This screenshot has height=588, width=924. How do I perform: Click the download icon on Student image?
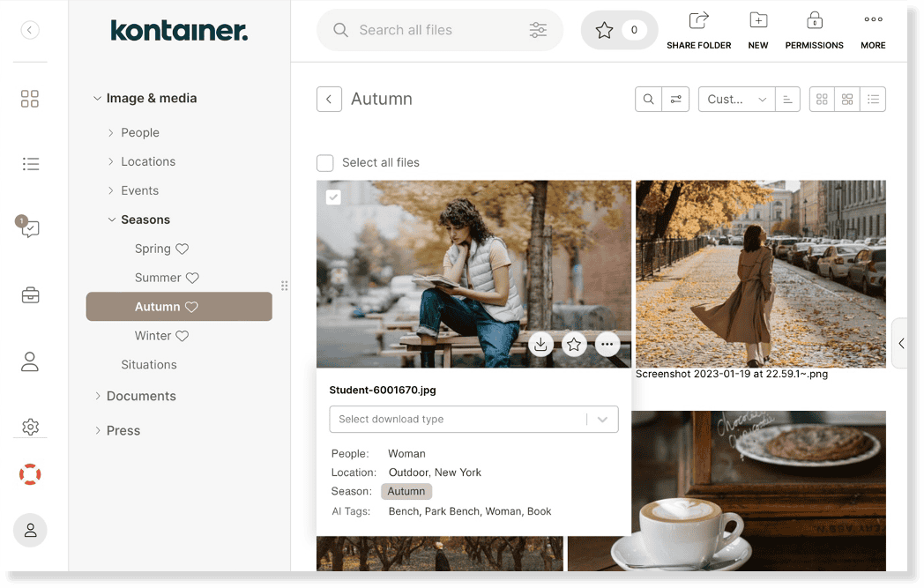[540, 345]
